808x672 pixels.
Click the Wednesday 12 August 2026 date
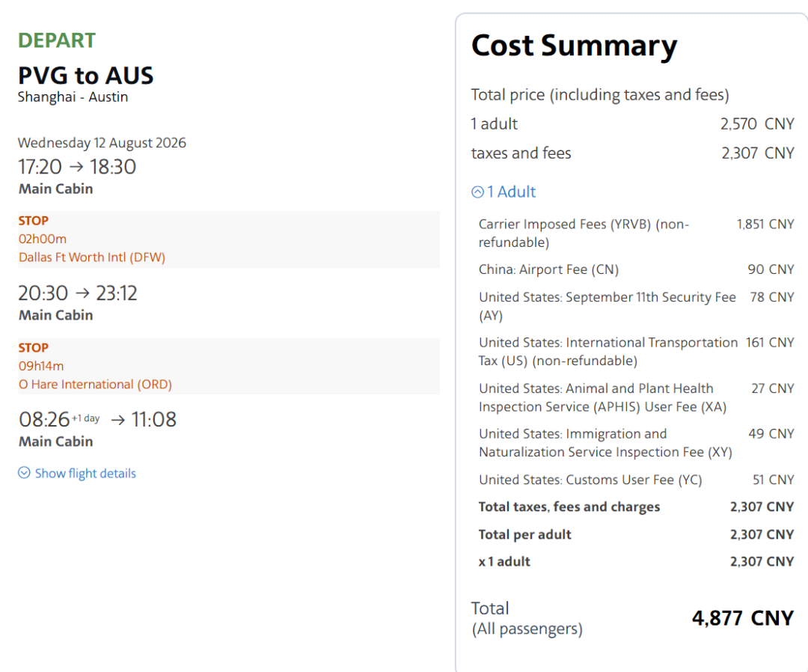coord(102,143)
